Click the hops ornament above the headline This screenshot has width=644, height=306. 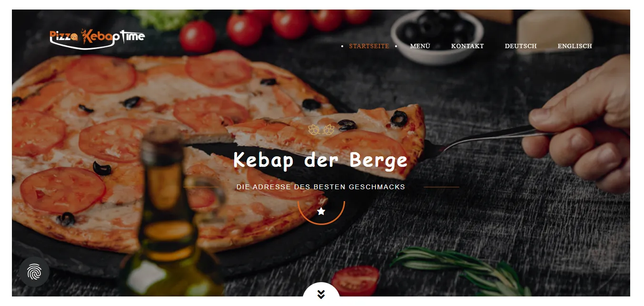click(321, 130)
